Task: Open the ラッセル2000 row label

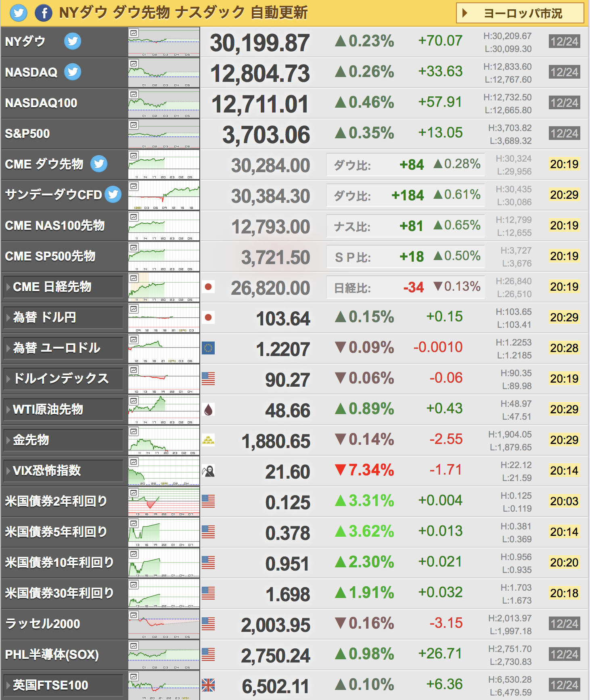Action: click(x=43, y=624)
